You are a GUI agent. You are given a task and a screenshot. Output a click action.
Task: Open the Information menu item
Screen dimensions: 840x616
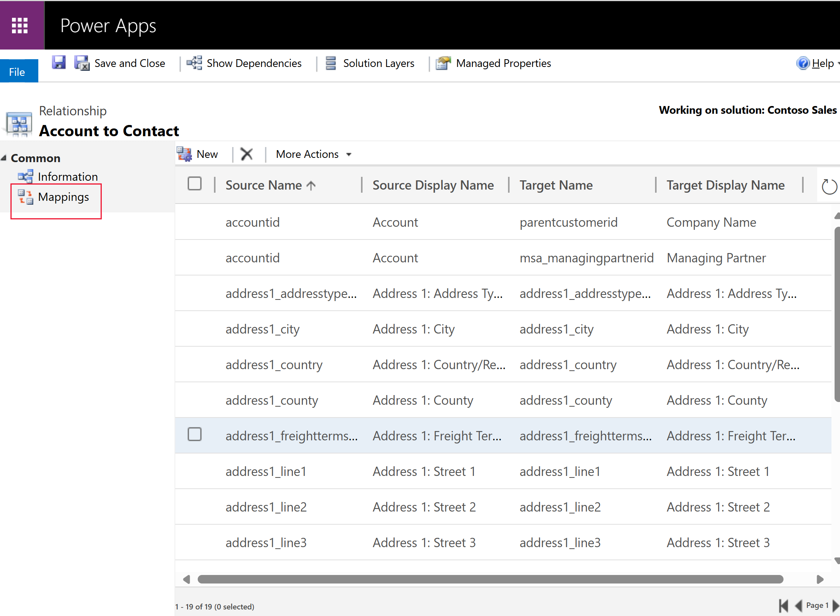pos(68,177)
